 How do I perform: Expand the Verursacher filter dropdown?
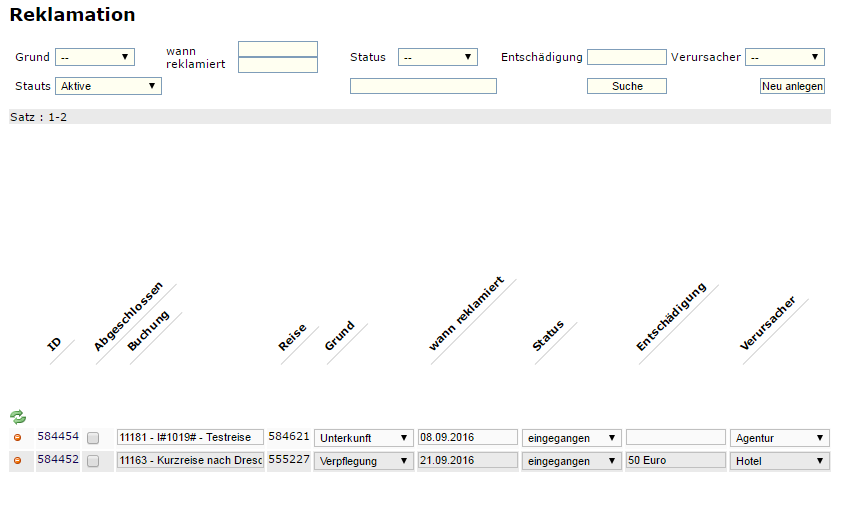point(784,57)
